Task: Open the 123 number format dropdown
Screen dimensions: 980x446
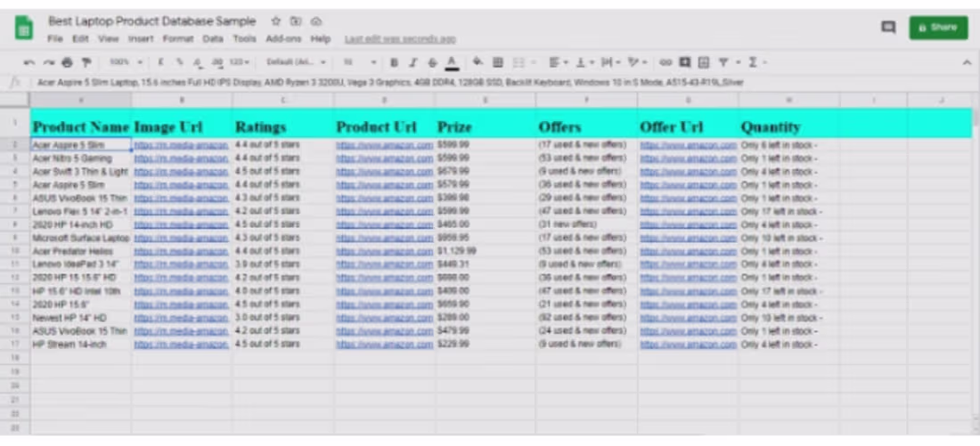Action: pos(240,62)
